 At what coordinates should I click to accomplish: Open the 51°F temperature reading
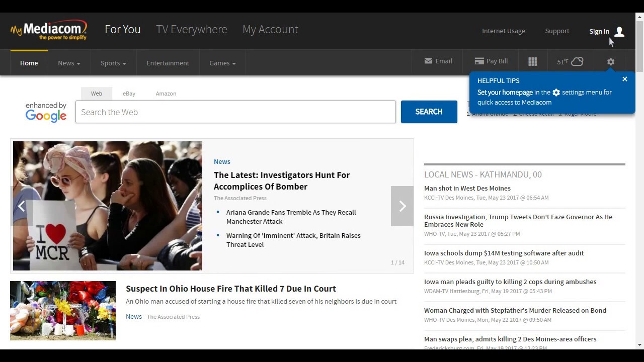[x=562, y=62]
